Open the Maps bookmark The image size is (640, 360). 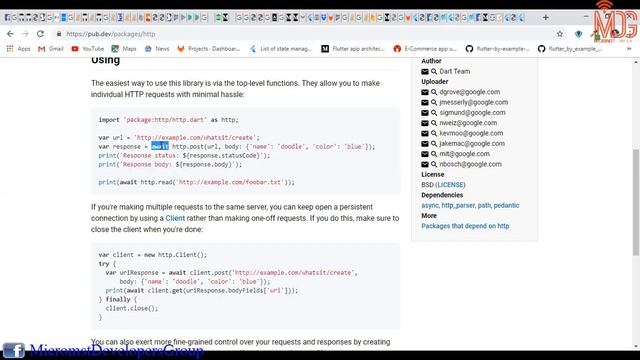pyautogui.click(x=124, y=49)
